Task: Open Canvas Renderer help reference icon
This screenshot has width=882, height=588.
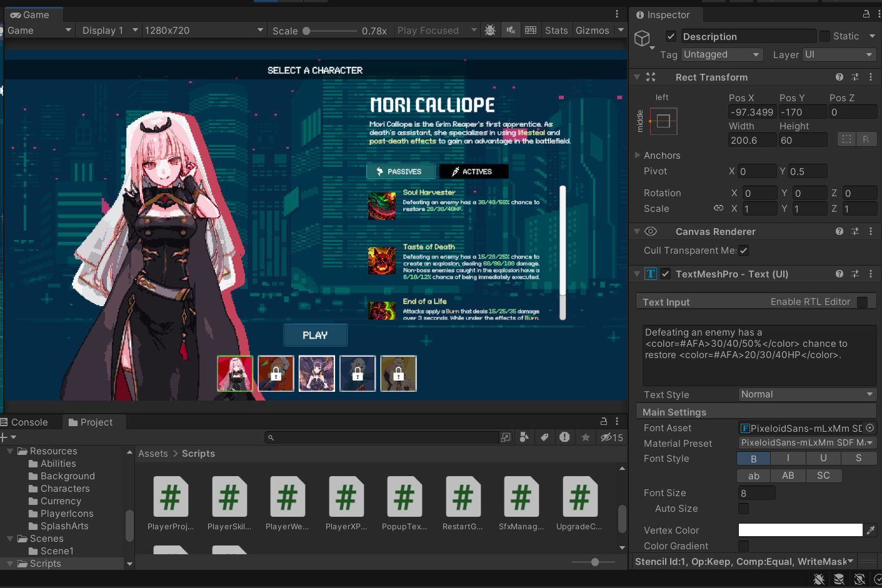Action: [839, 231]
